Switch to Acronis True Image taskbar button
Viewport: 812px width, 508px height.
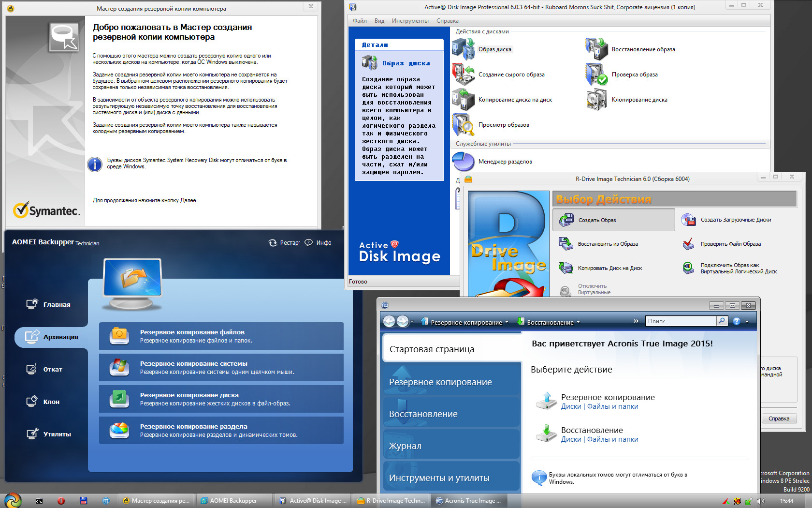(470, 501)
